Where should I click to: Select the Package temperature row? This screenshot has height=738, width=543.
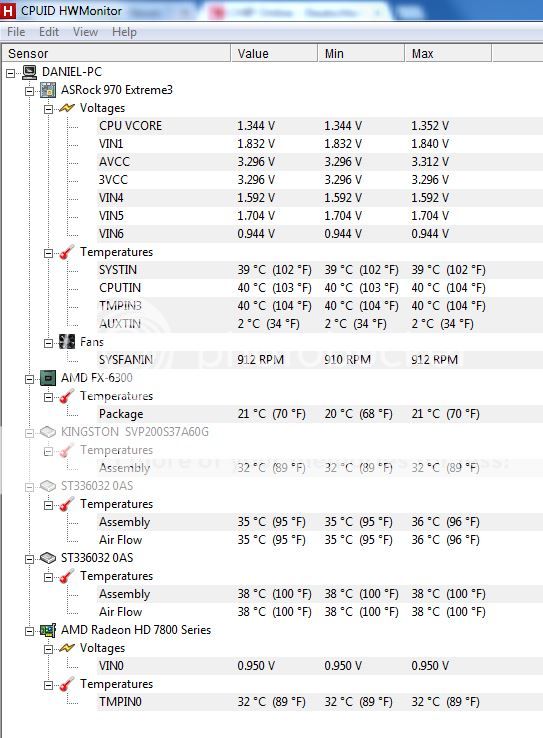pyautogui.click(x=319, y=414)
